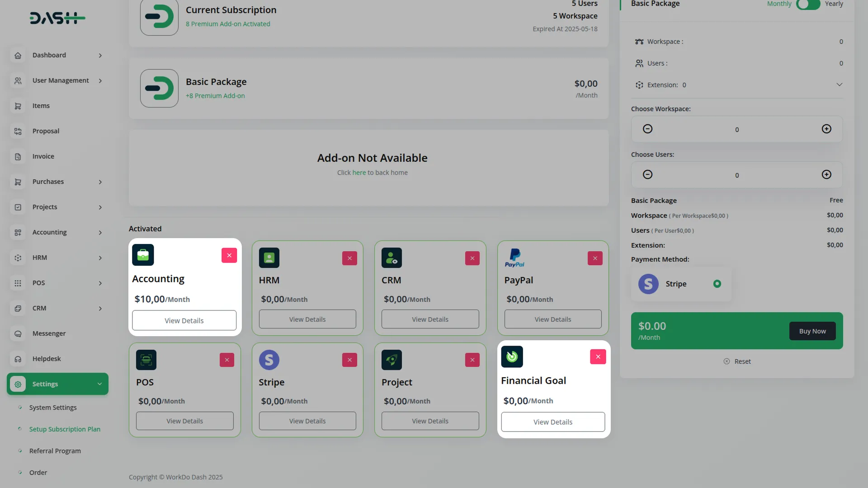Open System Settings in the sidebar
The height and width of the screenshot is (488, 868).
53,408
